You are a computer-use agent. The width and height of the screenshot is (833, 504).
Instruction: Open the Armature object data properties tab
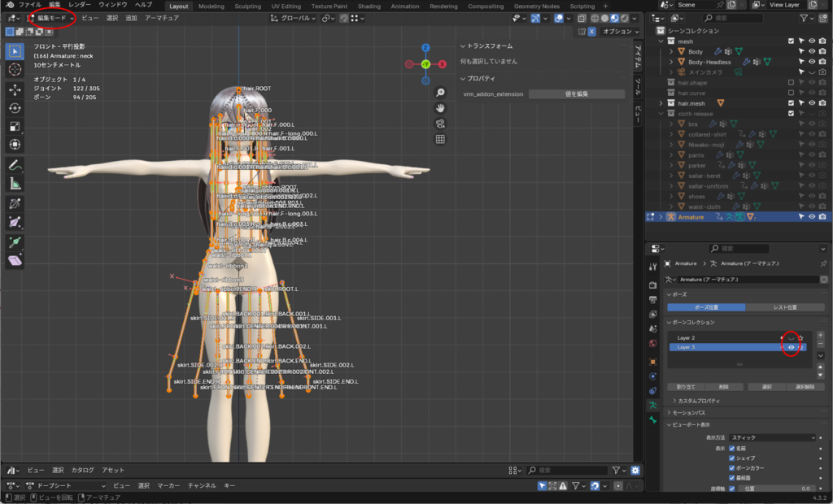652,404
